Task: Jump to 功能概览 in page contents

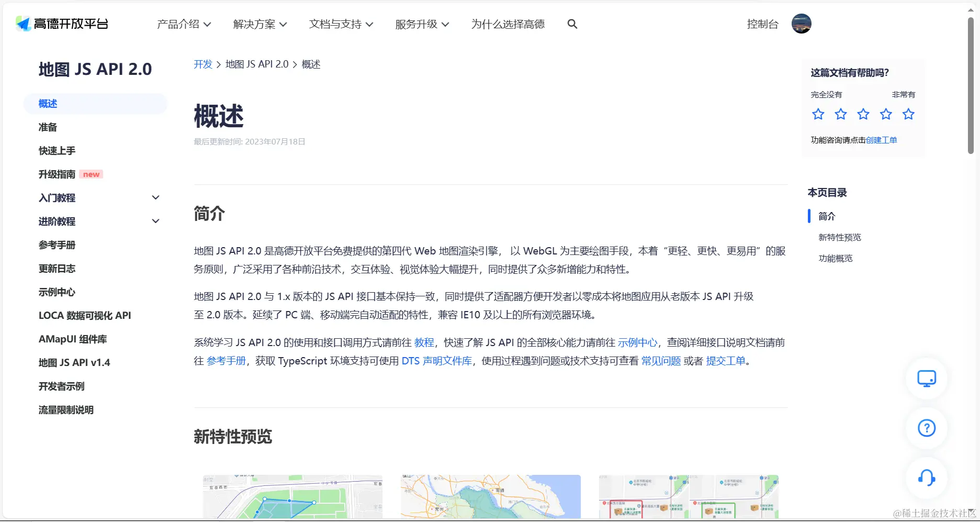Action: click(x=836, y=258)
